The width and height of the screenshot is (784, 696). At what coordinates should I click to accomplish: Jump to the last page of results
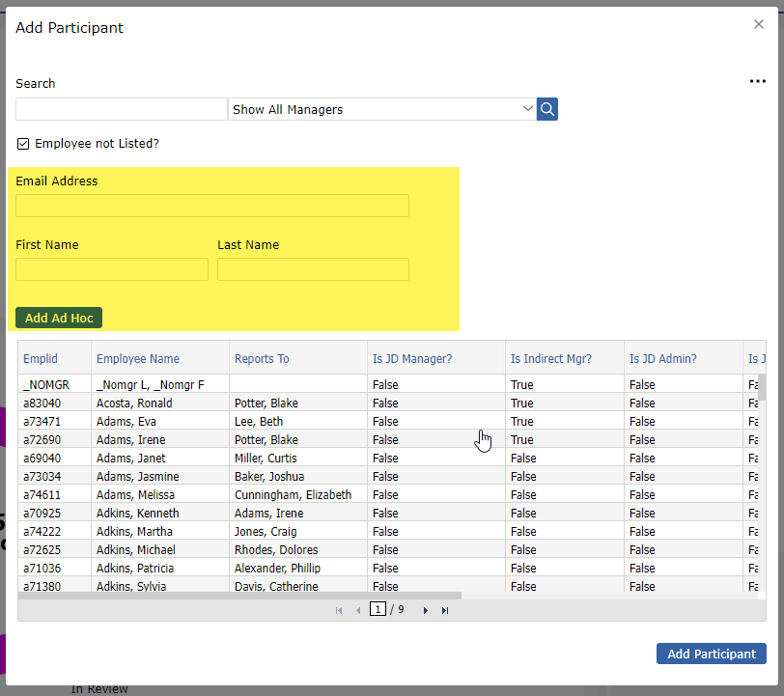click(x=445, y=610)
